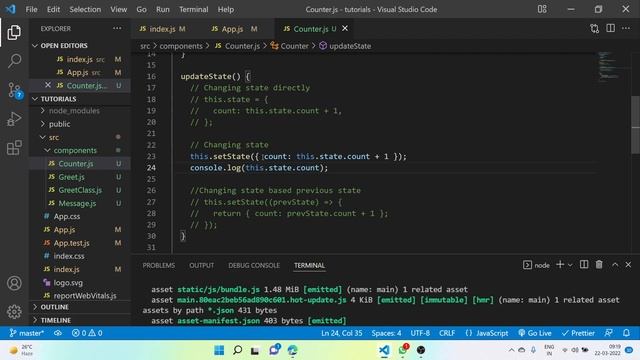Open logo.svg in file tree
This screenshot has height=360, width=640.
[68, 282]
